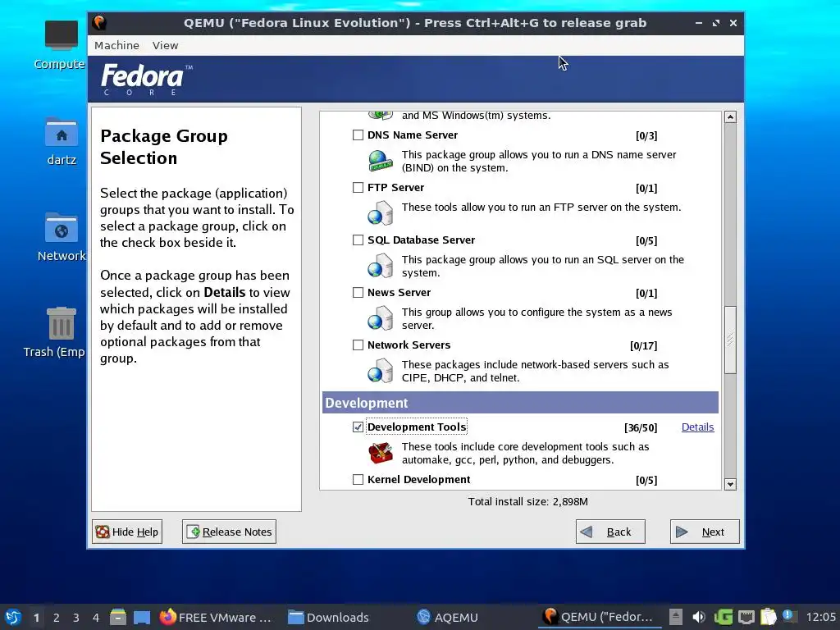The height and width of the screenshot is (630, 840).
Task: Enable the Network Servers package group
Action: coord(358,345)
